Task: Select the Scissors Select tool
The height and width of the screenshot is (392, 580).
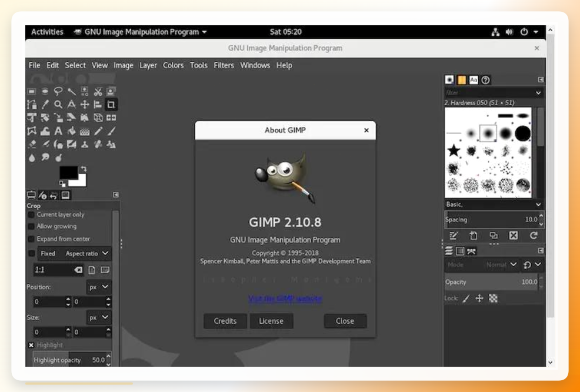Action: [98, 91]
